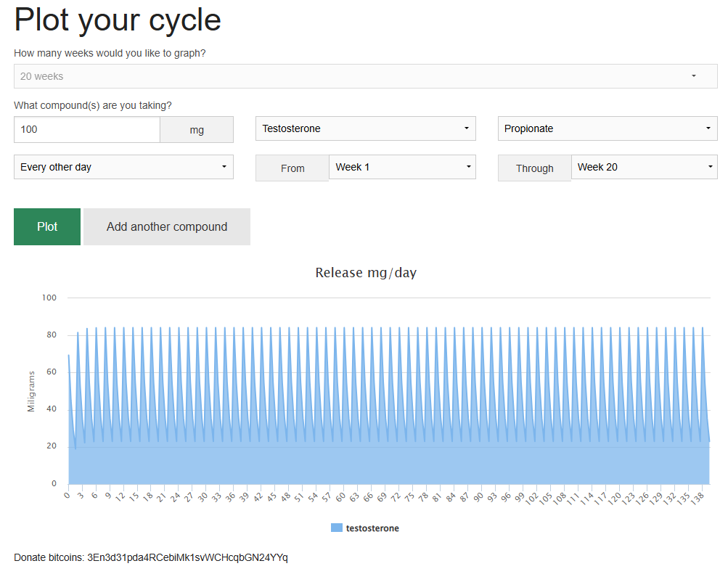Click the first peak at chart start
This screenshot has height=582, width=728.
[69, 355]
